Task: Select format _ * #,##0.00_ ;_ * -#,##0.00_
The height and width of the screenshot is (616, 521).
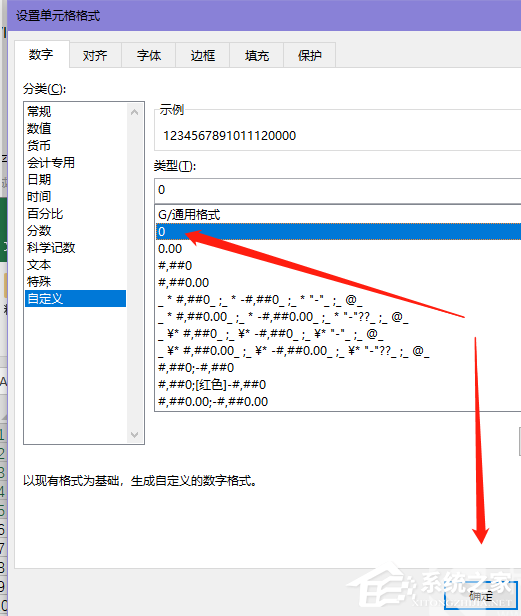Action: [x=338, y=317]
